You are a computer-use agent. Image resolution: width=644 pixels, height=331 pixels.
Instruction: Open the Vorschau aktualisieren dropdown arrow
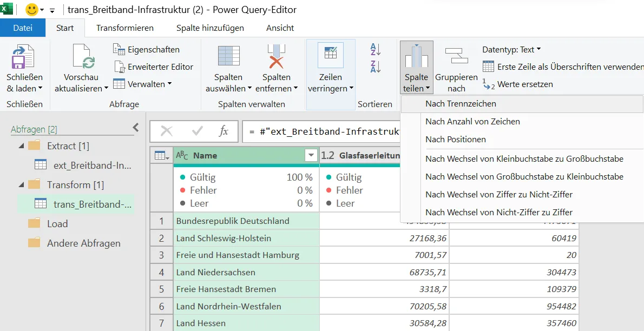(106, 88)
